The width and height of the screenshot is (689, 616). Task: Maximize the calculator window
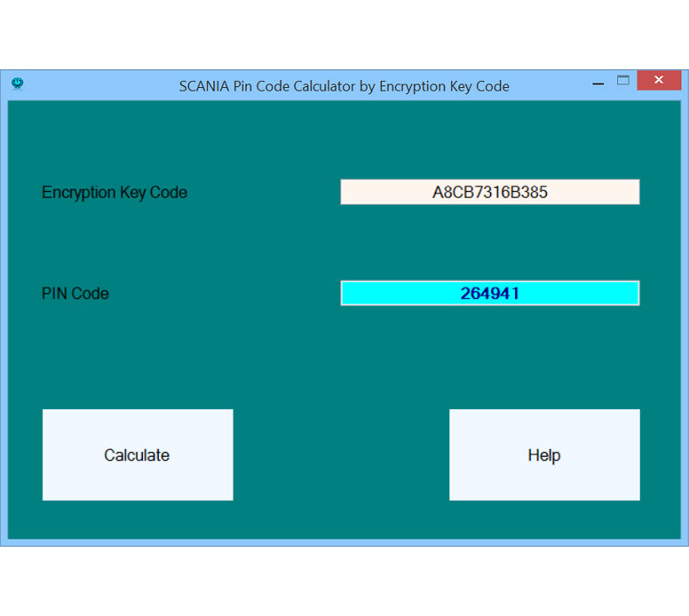click(623, 81)
